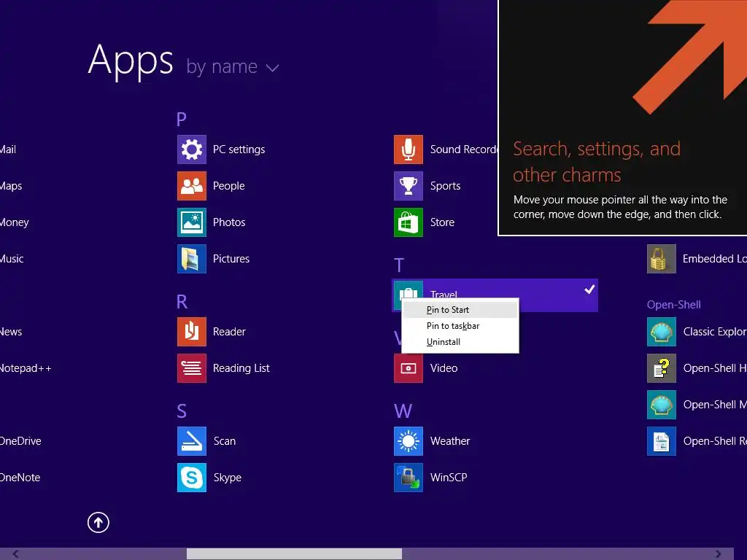The image size is (747, 560).
Task: Click the 'PC settings' label
Action: click(239, 149)
